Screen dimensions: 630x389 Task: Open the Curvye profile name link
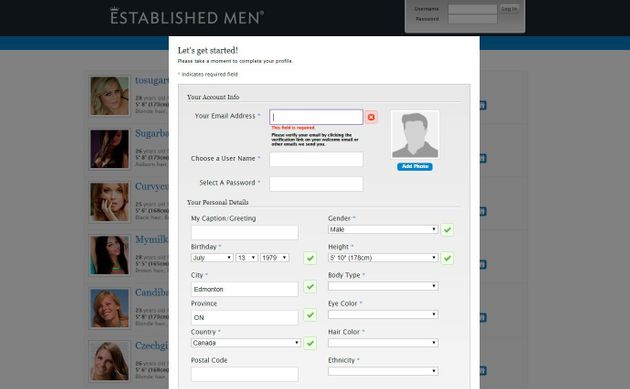tap(151, 186)
